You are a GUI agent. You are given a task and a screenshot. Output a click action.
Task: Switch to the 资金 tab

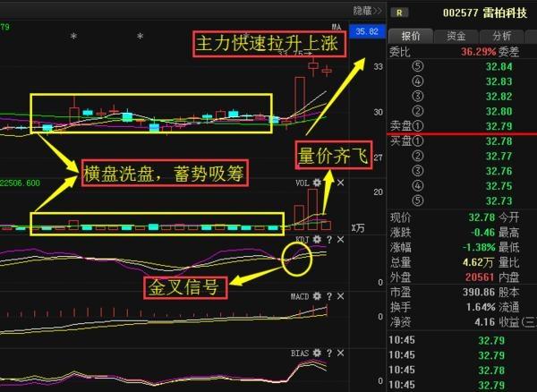[456, 36]
